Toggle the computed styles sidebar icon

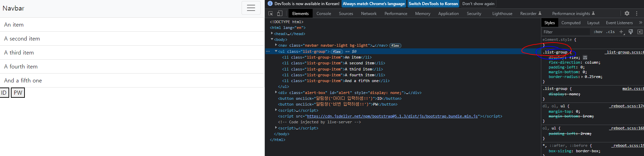click(x=640, y=32)
